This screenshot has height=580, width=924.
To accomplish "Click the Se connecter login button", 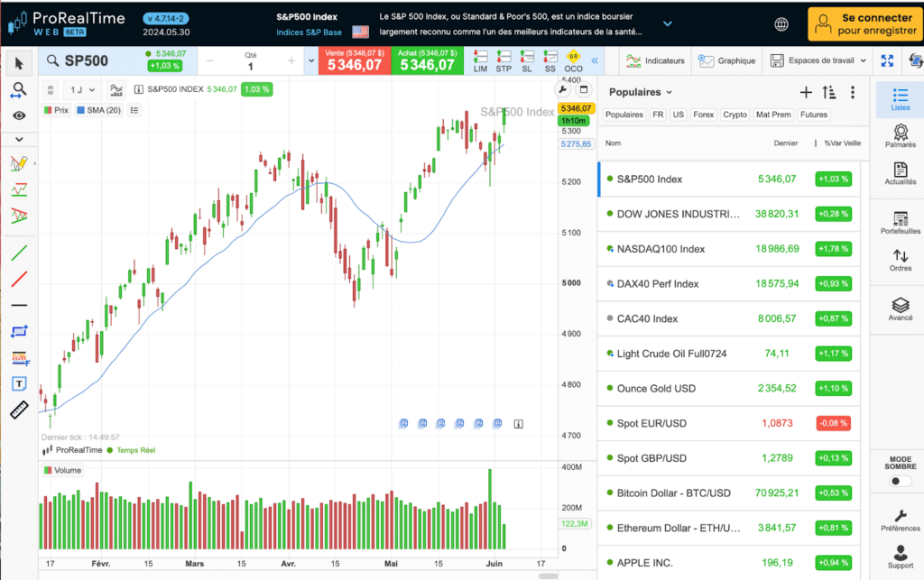I will point(865,24).
